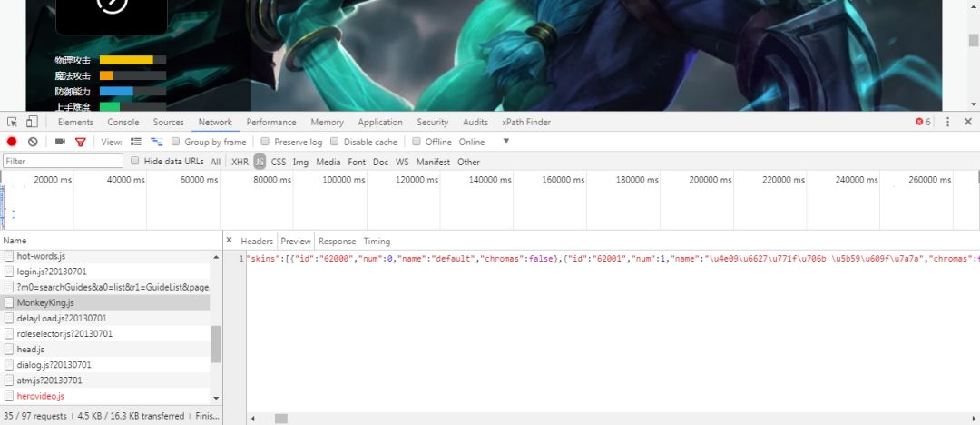Activate the inspect element picker icon

tap(12, 122)
